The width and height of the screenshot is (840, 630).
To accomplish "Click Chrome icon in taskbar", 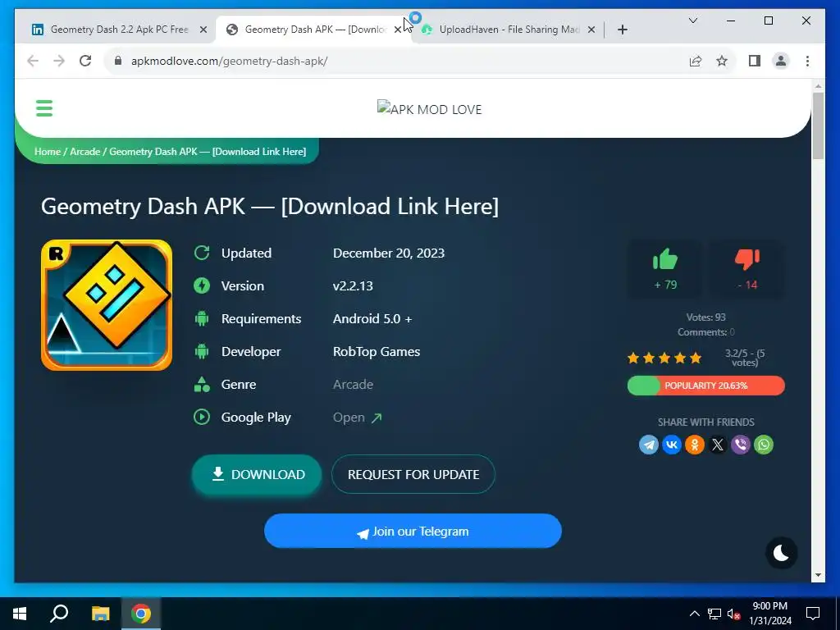I will point(141,614).
